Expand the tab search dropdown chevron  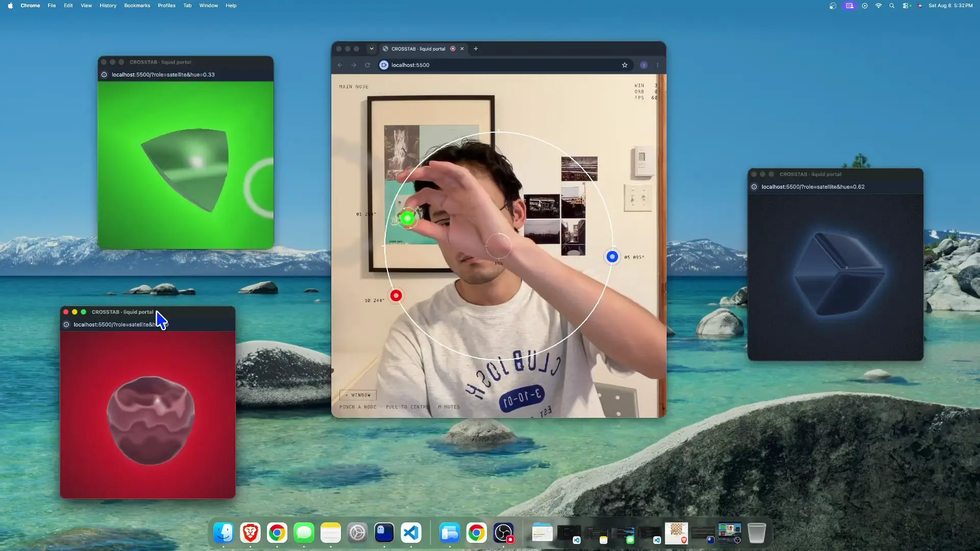point(372,49)
